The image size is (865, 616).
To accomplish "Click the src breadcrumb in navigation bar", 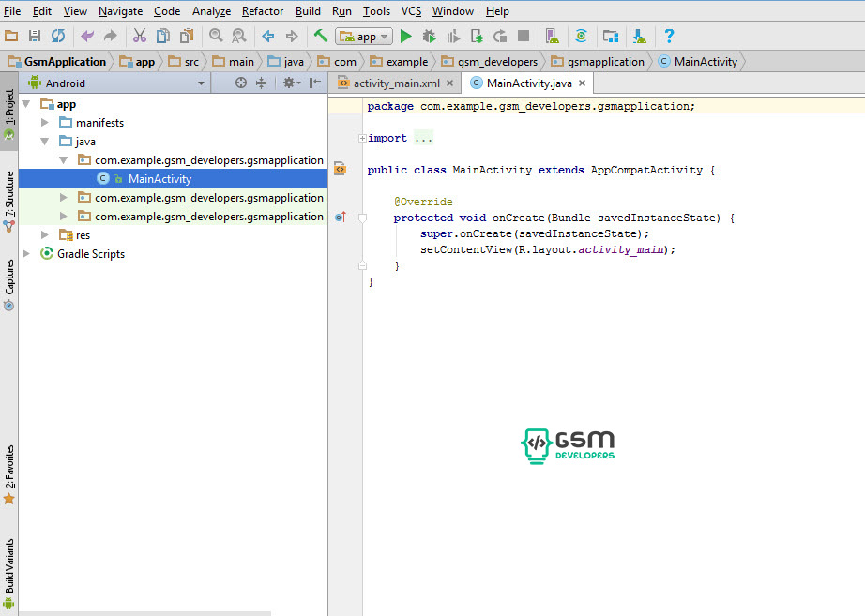I will pos(190,62).
